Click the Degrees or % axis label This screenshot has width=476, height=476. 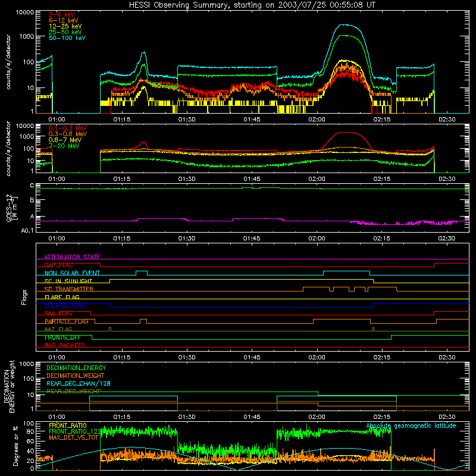15,446
